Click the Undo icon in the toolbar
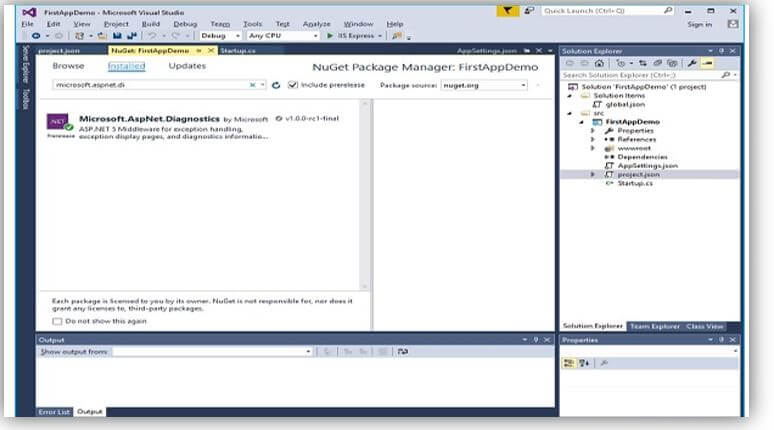 coord(152,36)
